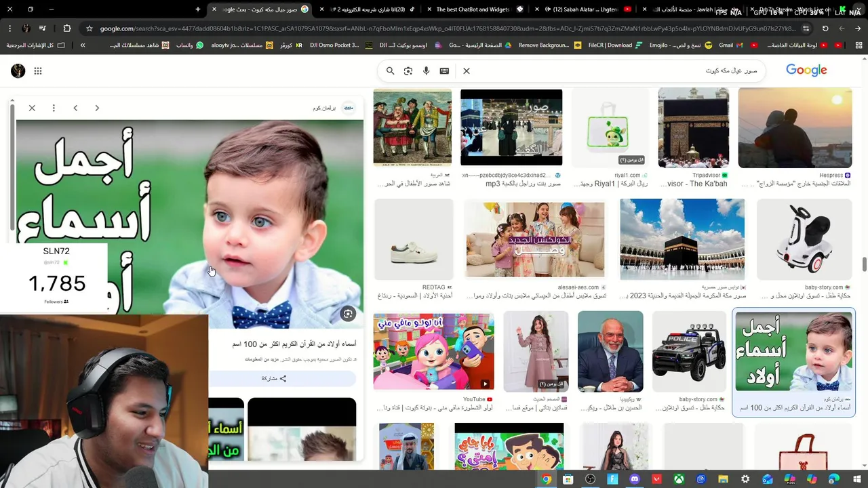Click the Google Apps grid icon
This screenshot has width=868, height=488.
(x=38, y=70)
